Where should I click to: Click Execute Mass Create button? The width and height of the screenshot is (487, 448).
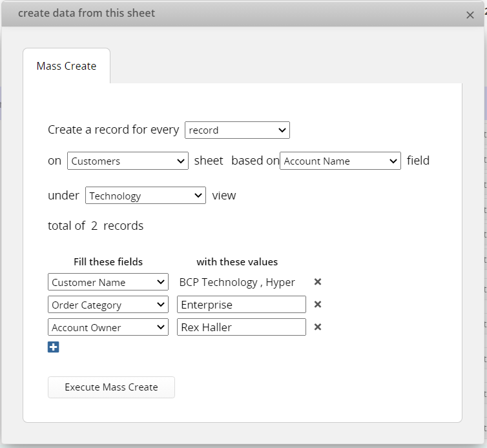click(111, 387)
